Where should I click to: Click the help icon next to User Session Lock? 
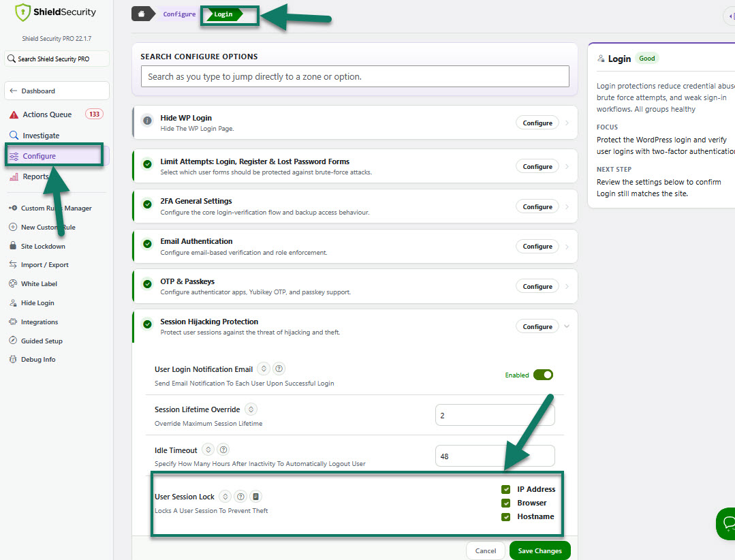point(240,497)
